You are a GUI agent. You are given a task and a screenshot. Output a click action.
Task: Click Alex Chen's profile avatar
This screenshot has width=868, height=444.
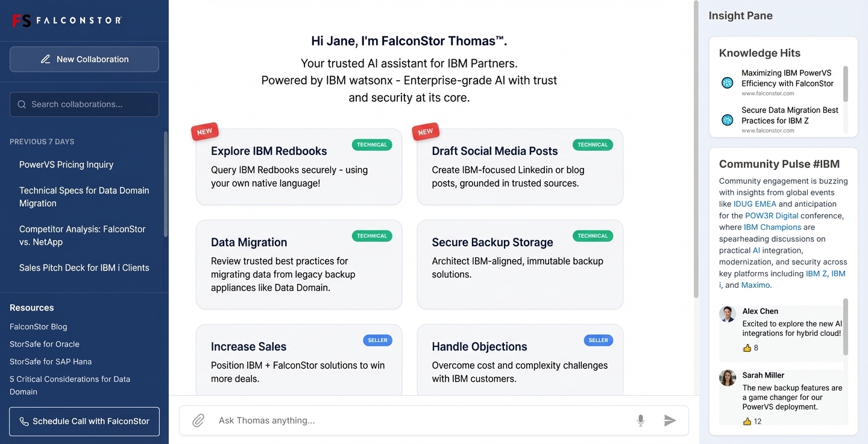point(728,314)
